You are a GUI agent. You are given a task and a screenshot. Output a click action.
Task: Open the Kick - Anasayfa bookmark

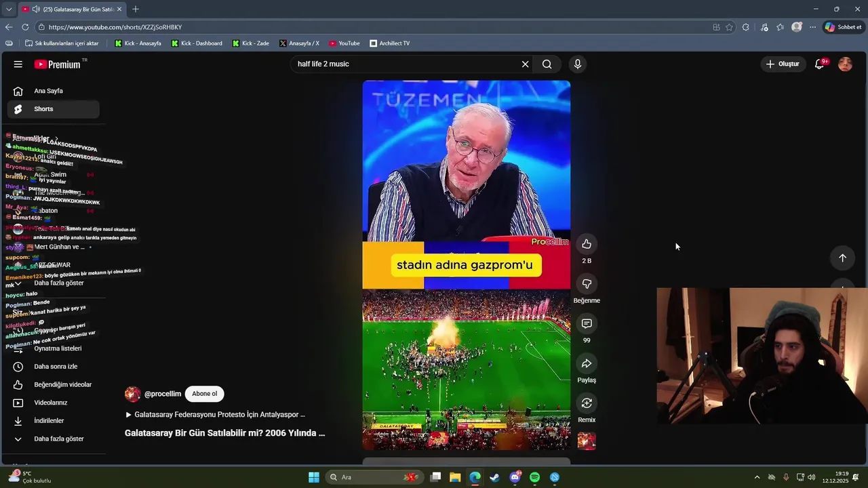pyautogui.click(x=138, y=43)
